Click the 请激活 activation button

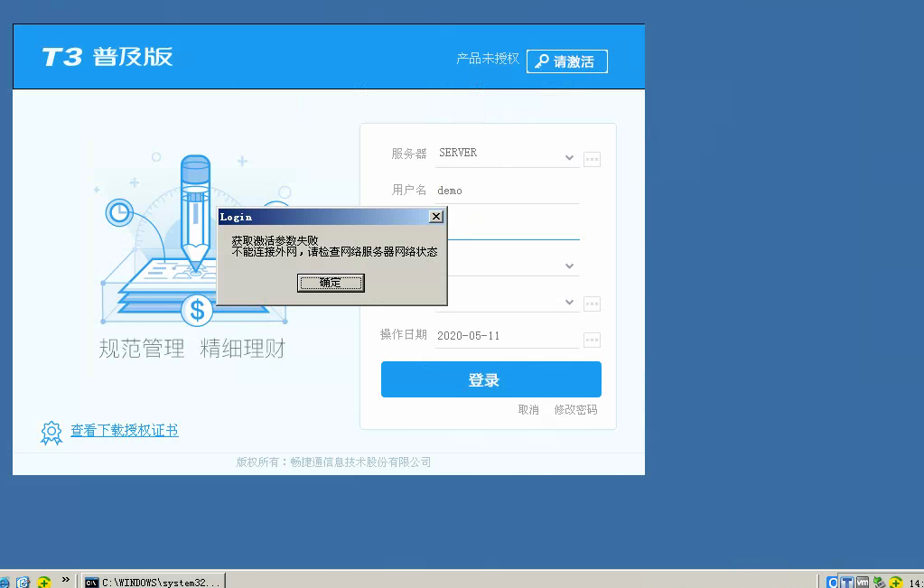(567, 61)
